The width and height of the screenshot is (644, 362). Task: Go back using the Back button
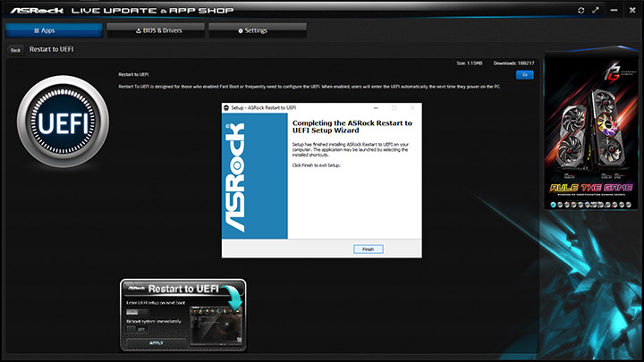[15, 50]
